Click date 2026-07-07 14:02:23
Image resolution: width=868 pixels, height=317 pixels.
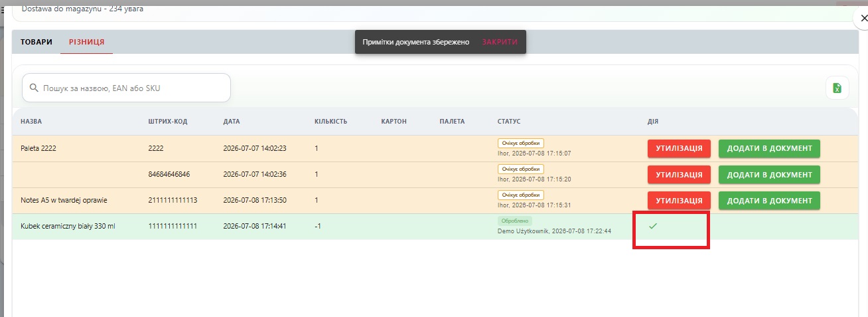[x=255, y=148]
